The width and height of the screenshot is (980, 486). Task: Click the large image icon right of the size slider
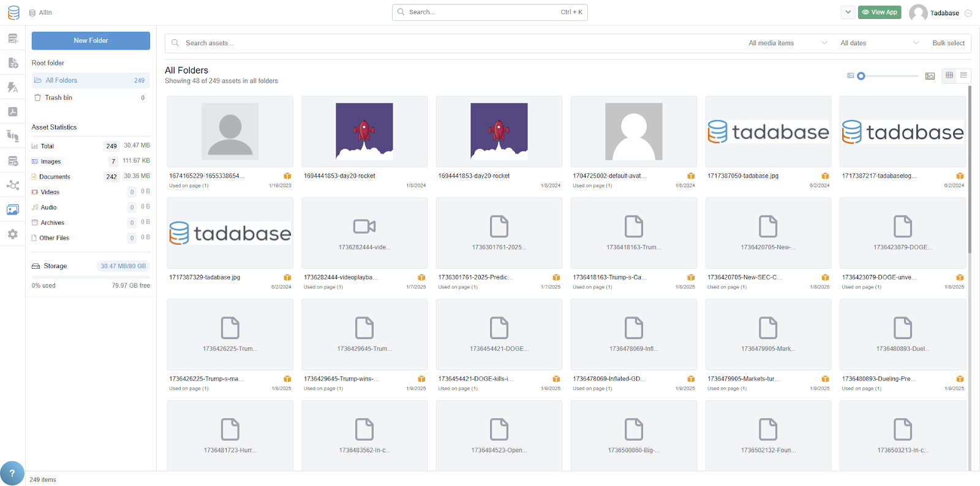pos(930,76)
